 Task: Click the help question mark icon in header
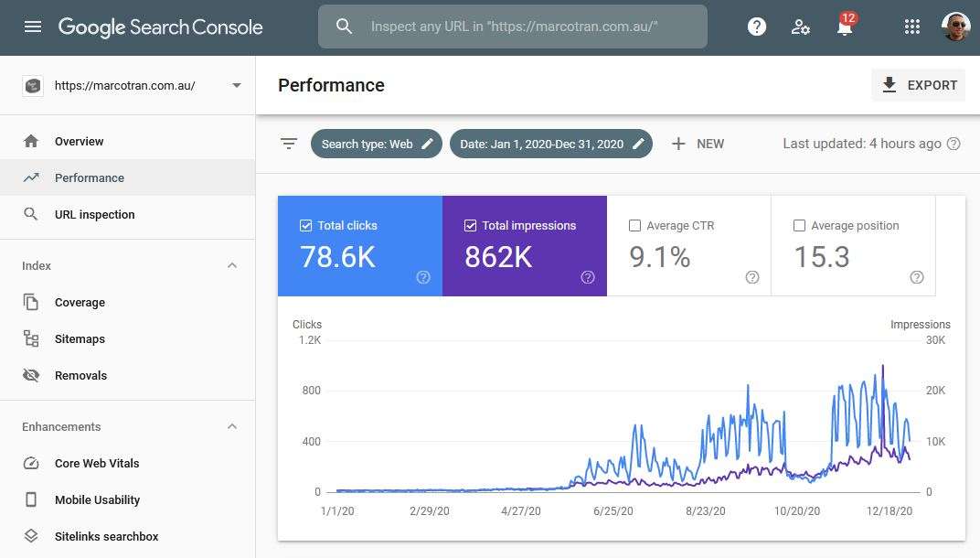pos(757,27)
